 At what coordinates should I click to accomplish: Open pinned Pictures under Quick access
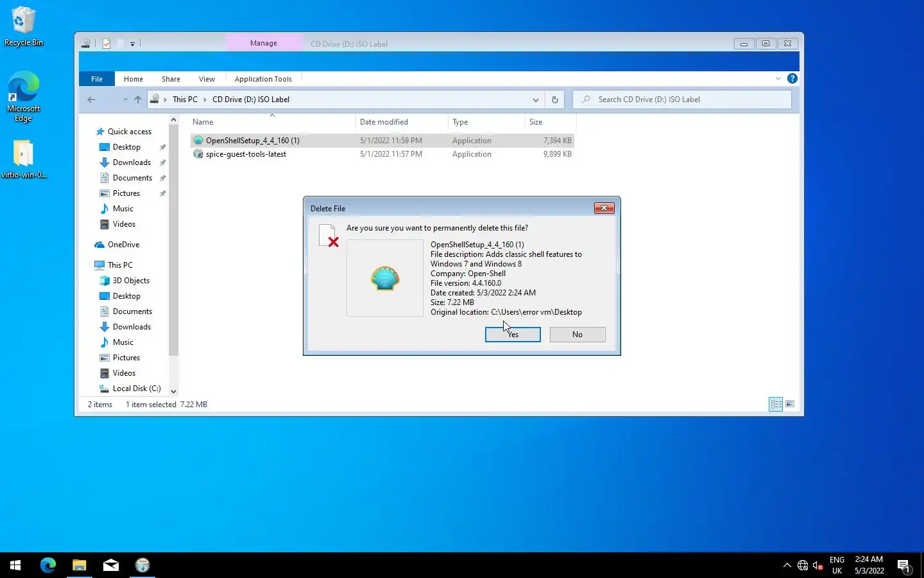tap(126, 193)
